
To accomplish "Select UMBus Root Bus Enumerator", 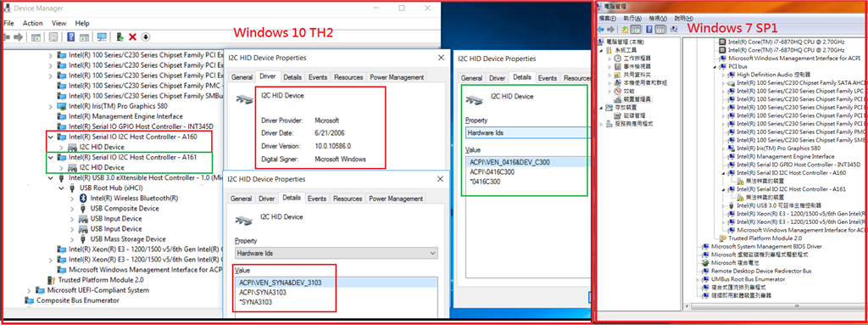I will point(748,279).
